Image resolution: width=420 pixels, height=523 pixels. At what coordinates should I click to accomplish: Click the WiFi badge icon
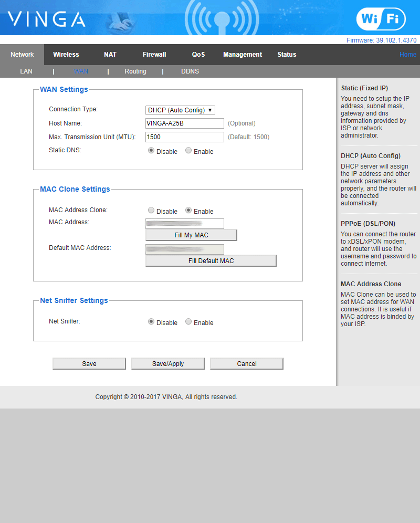point(381,19)
